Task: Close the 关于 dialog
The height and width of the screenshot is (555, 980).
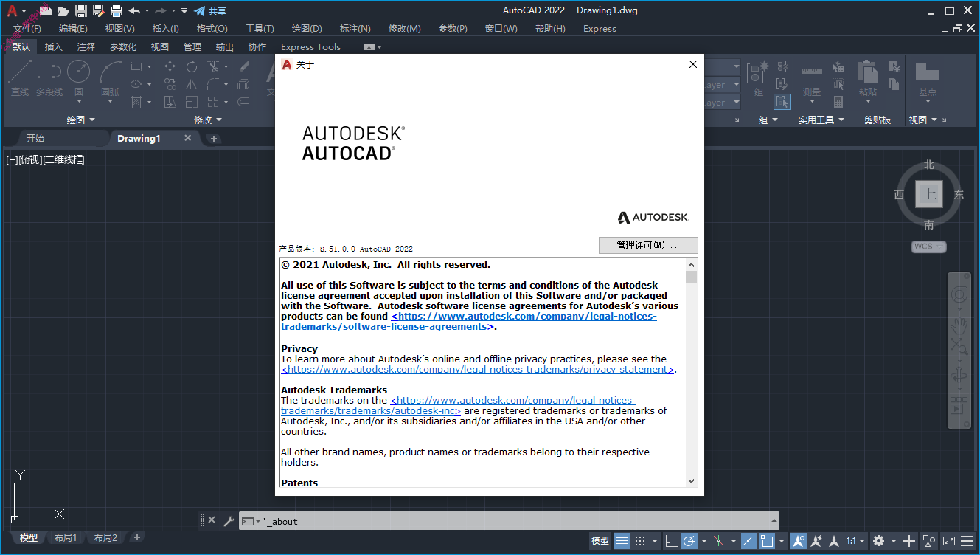Action: tap(692, 64)
